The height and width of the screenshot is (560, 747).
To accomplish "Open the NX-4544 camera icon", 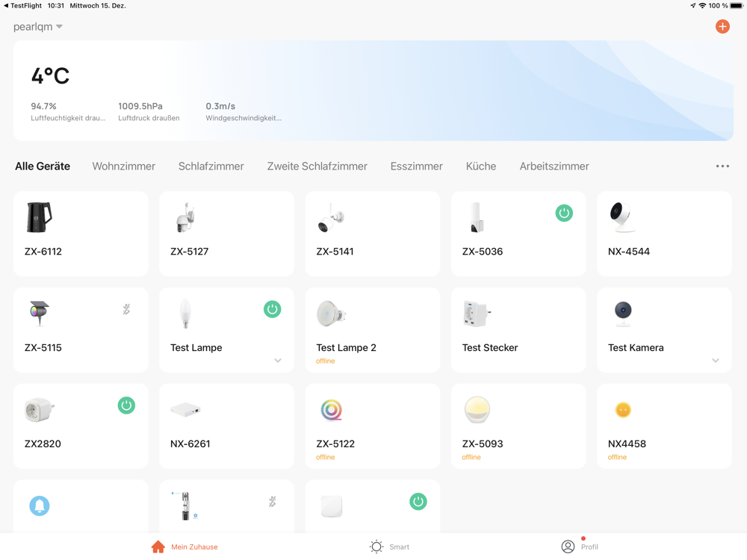I will [622, 217].
